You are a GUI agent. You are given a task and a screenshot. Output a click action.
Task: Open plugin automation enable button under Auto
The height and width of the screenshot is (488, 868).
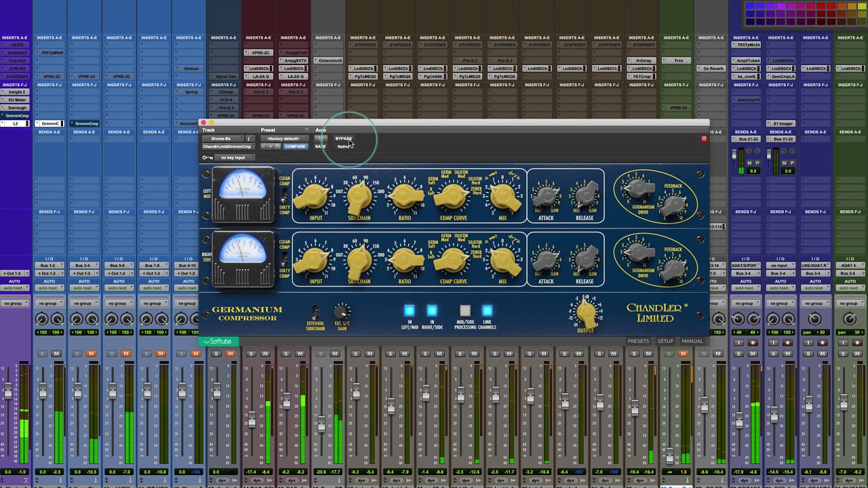pos(320,138)
